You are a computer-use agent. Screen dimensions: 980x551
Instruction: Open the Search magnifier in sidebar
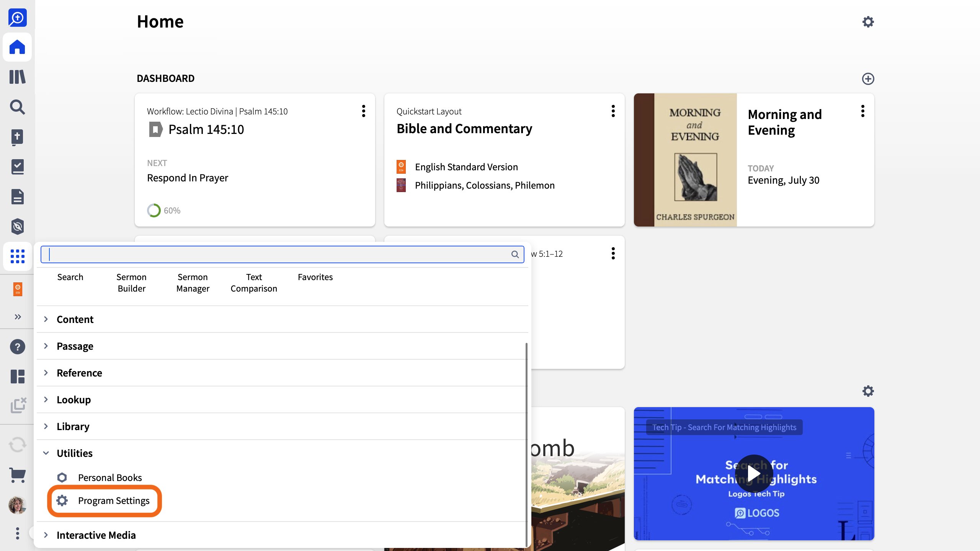point(17,107)
